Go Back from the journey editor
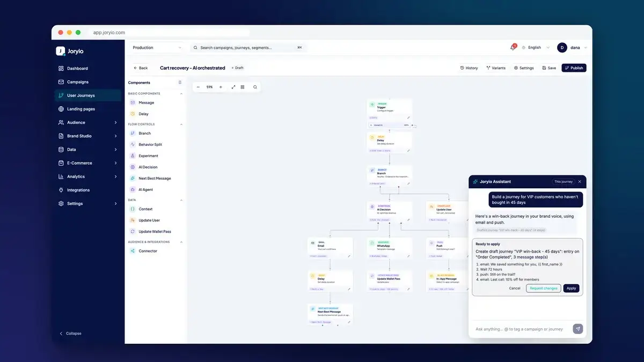 (x=141, y=68)
